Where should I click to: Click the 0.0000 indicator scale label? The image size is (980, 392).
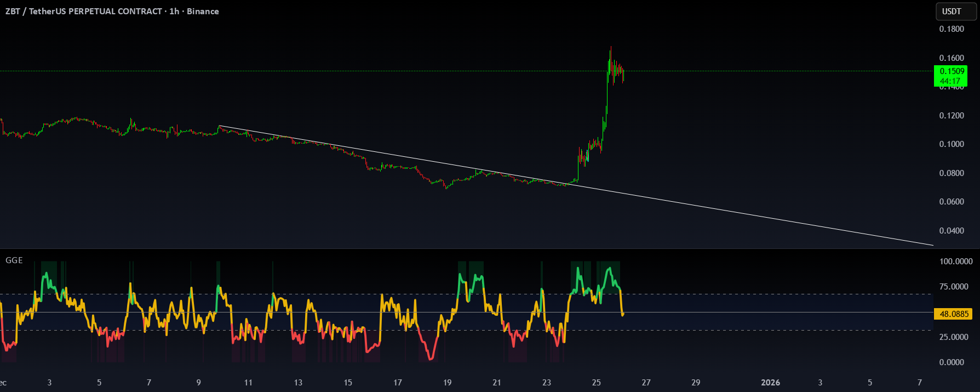point(952,362)
